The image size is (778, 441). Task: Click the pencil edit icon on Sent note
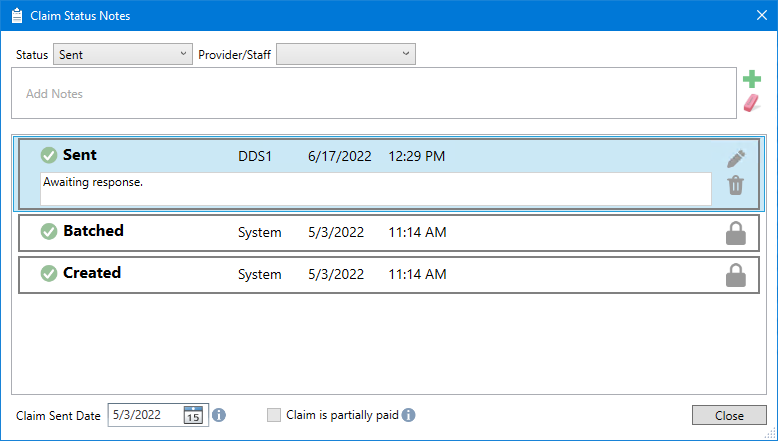click(x=736, y=159)
